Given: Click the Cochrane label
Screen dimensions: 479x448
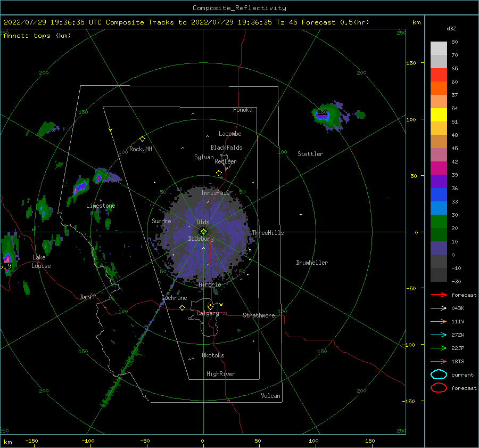Looking at the screenshot, I should (x=174, y=298).
